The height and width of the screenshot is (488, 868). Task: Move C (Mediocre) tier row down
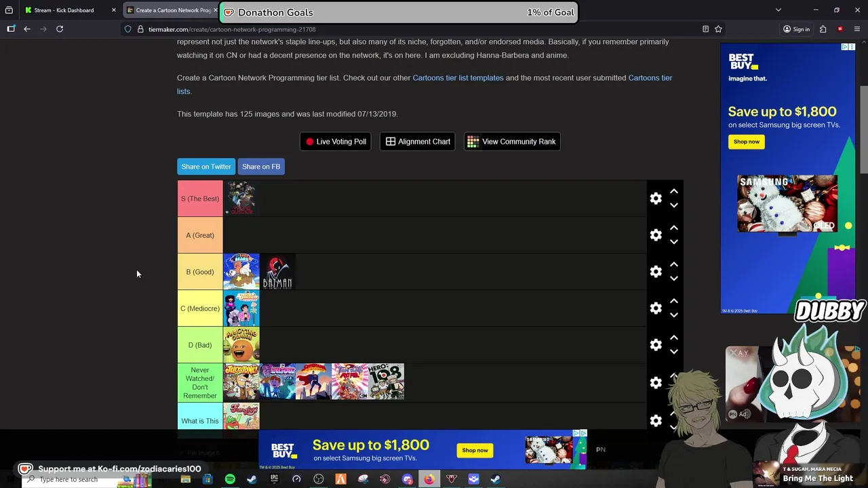tap(674, 315)
